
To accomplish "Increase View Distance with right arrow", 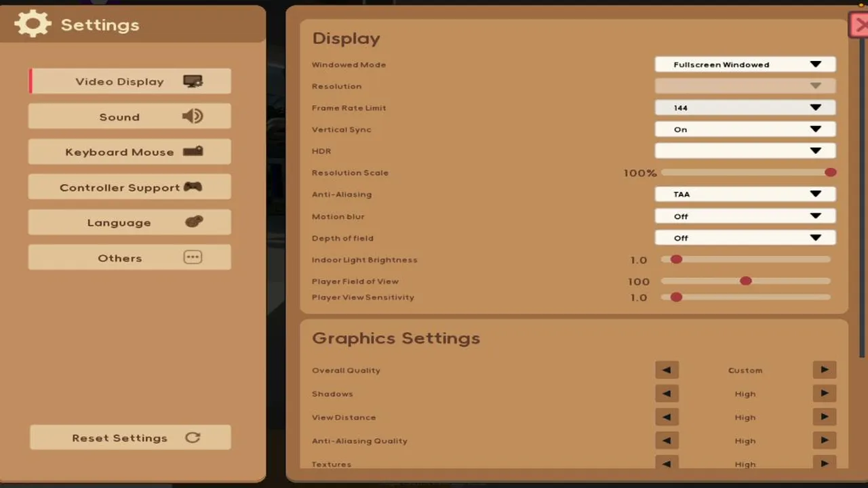I will [825, 418].
